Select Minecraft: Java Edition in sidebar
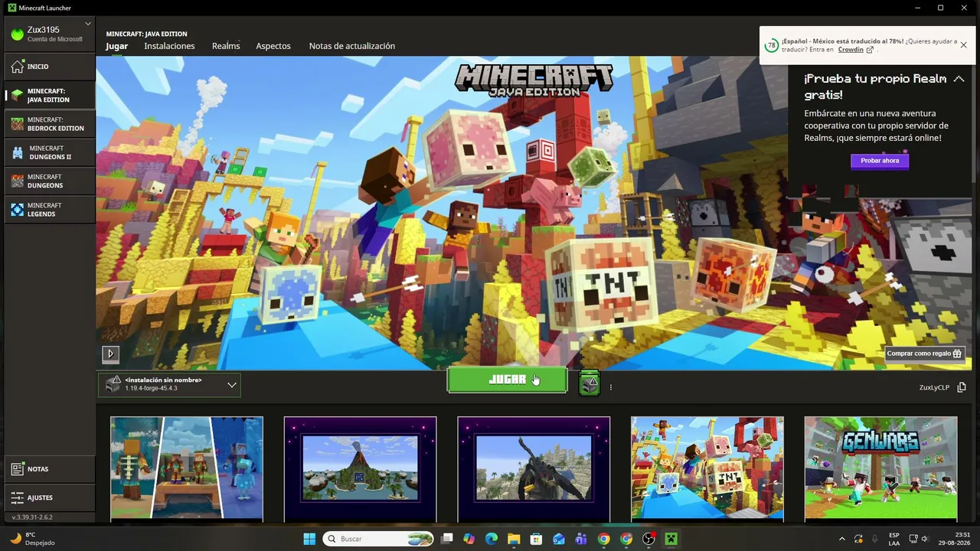The image size is (980, 551). tap(50, 95)
